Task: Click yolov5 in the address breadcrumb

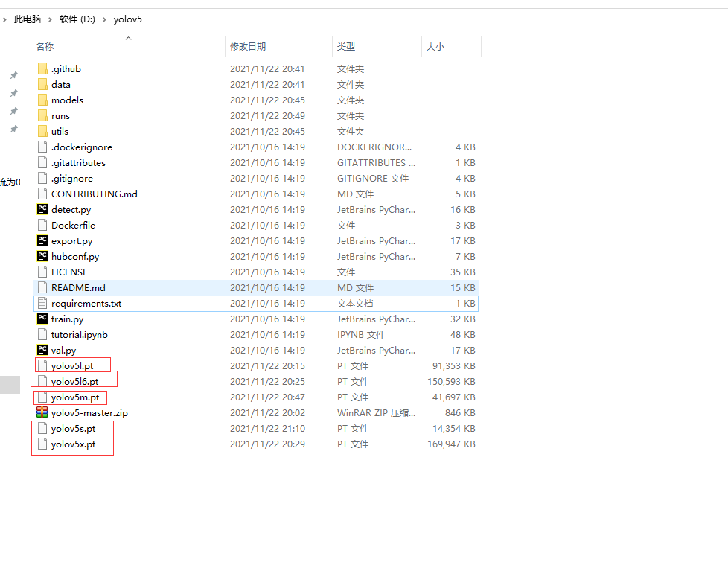Action: (128, 19)
